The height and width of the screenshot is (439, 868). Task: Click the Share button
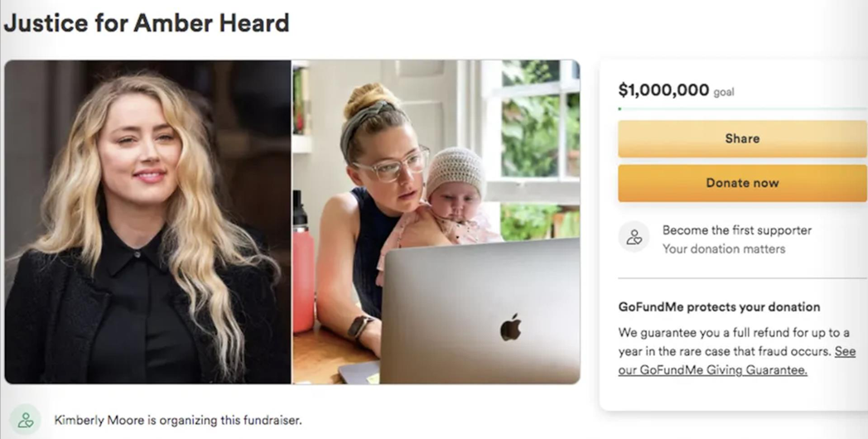(742, 138)
